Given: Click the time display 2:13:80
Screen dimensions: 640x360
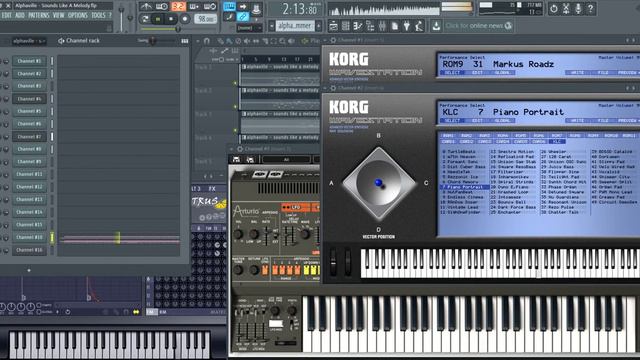Looking at the screenshot, I should coord(300,9).
